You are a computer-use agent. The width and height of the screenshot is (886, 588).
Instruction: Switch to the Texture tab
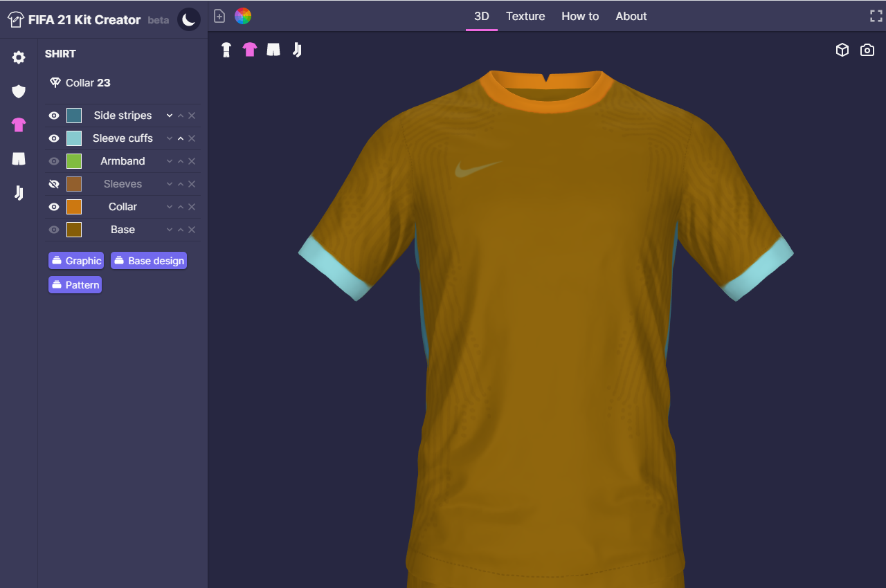pos(525,16)
